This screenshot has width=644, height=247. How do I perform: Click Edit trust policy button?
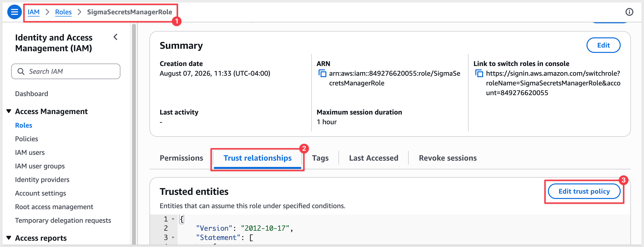click(x=584, y=191)
